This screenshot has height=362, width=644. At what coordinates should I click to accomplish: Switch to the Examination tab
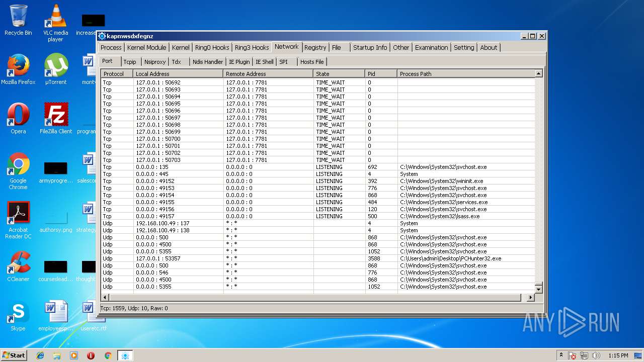coord(431,47)
